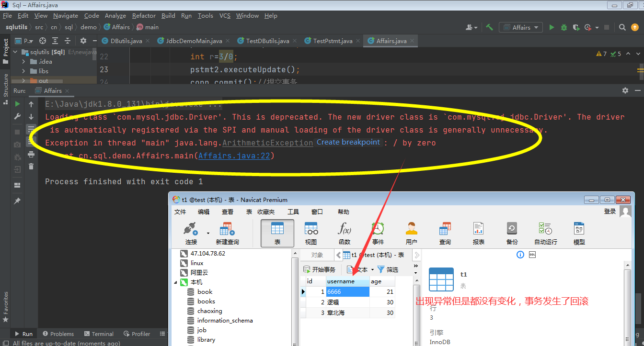Click Navicat 开始事务 begin transaction button
This screenshot has height=346, width=644.
[319, 269]
